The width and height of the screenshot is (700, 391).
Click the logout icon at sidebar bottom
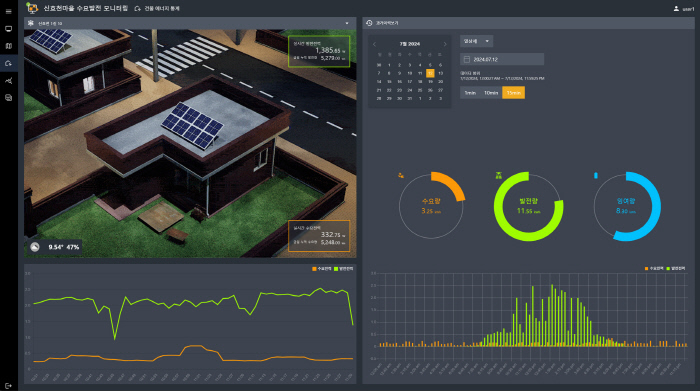8,386
